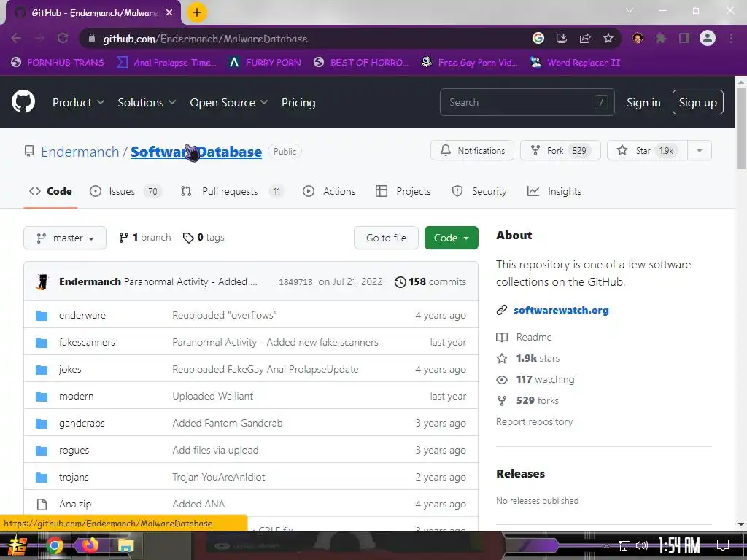Open the fakescanners folder
Screen dimensions: 747x560
click(x=87, y=342)
